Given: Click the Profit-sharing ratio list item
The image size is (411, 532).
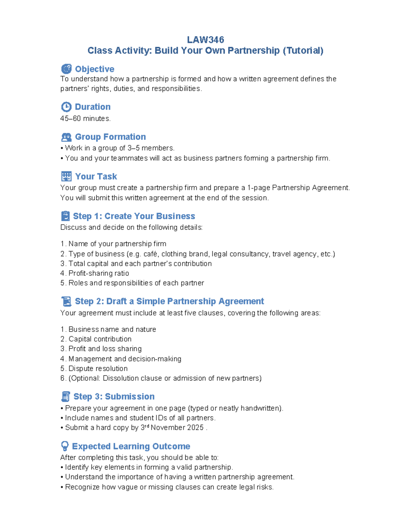Looking at the screenshot, I should click(x=98, y=273).
